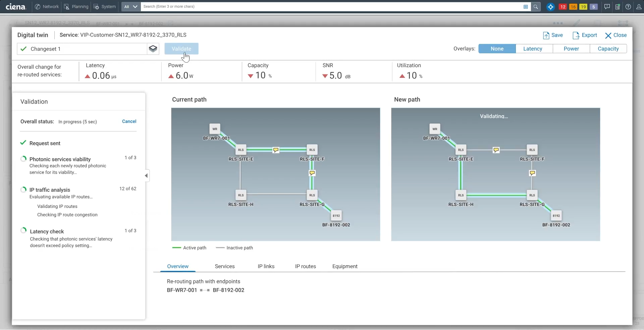Click the 'Validating IP routes' step

pyautogui.click(x=57, y=206)
